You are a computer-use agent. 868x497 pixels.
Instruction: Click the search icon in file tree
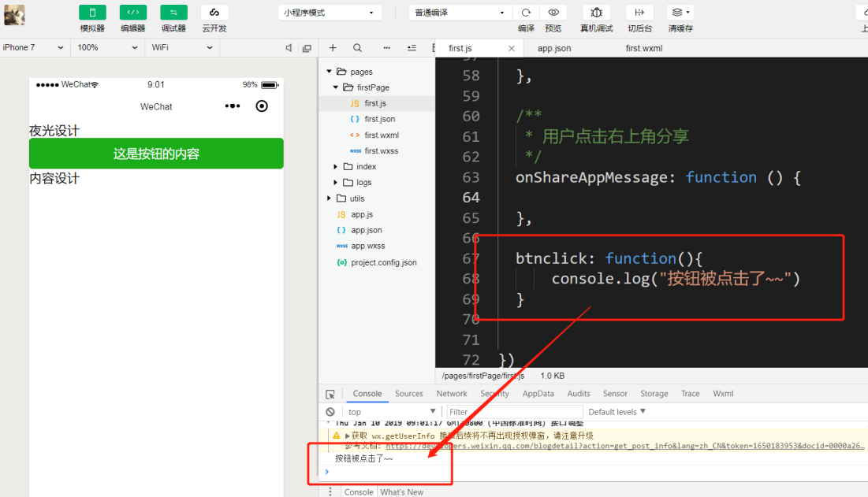point(358,48)
